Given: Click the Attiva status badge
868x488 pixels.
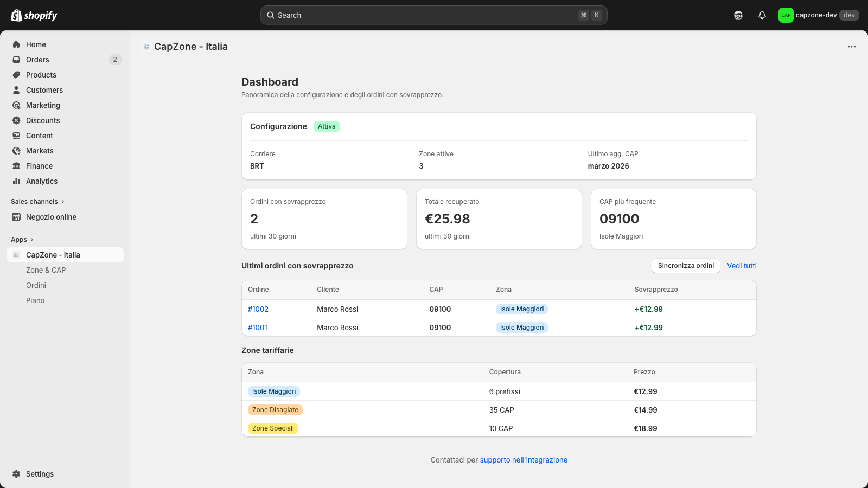Looking at the screenshot, I should pyautogui.click(x=327, y=126).
